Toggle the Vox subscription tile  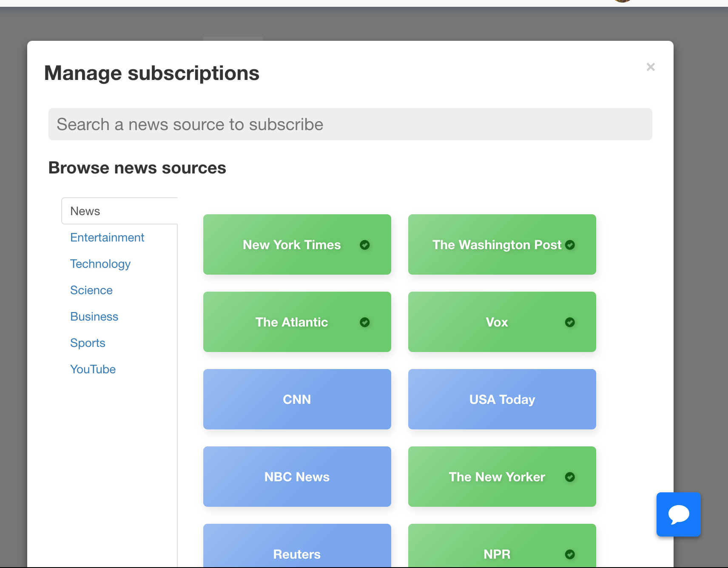click(502, 322)
